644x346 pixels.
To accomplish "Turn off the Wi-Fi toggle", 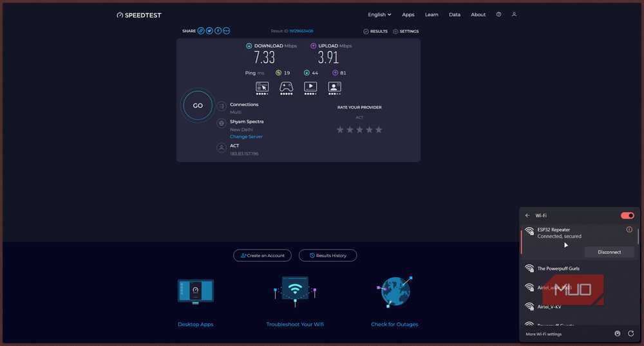I will [627, 215].
